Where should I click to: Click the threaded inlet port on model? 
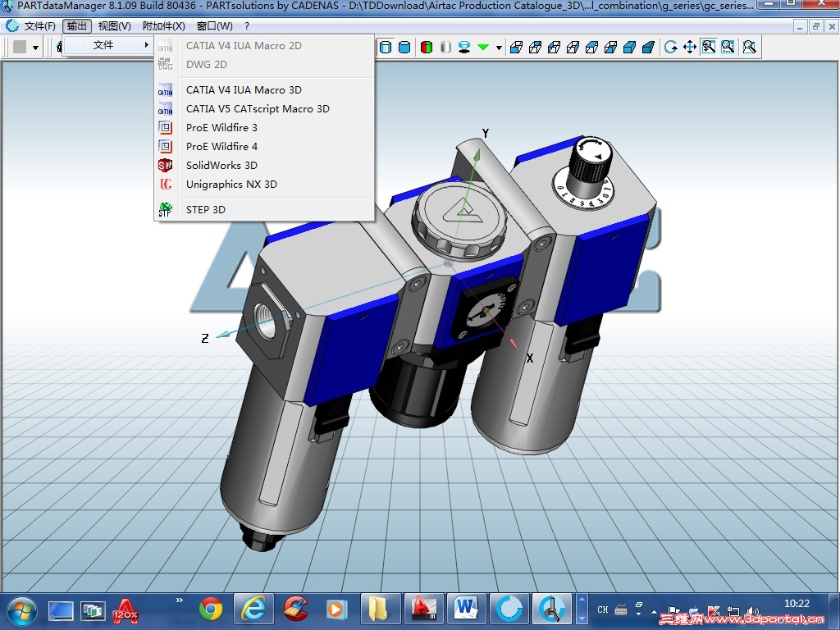tap(266, 322)
